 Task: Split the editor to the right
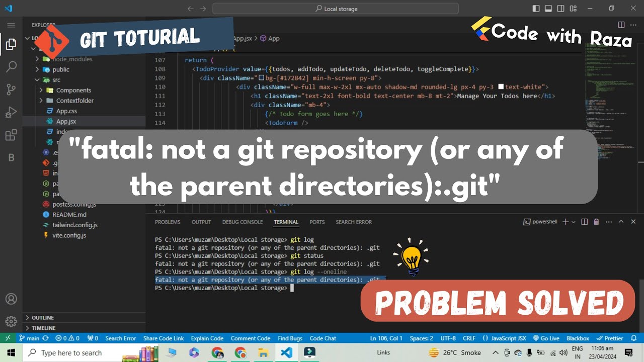(621, 25)
